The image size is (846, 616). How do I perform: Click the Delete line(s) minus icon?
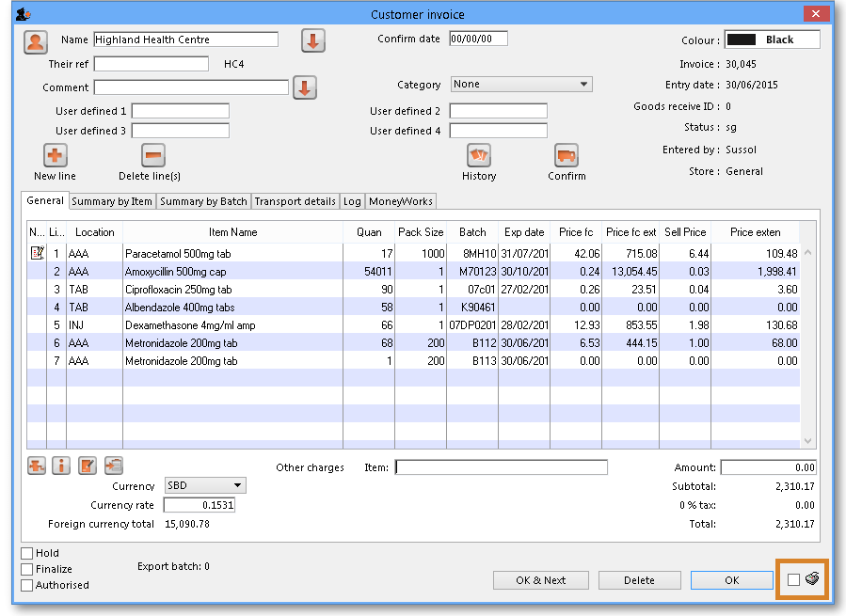153,155
